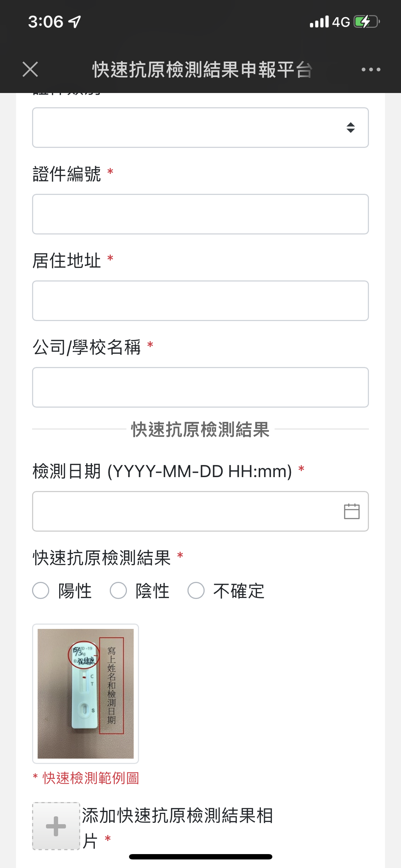Focus the 公司/學校名稱 input field
Screen dimensions: 401x868
200,387
